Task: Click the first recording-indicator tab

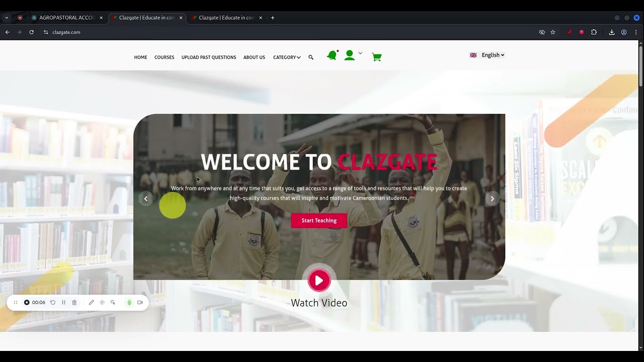Action: pyautogui.click(x=20, y=18)
